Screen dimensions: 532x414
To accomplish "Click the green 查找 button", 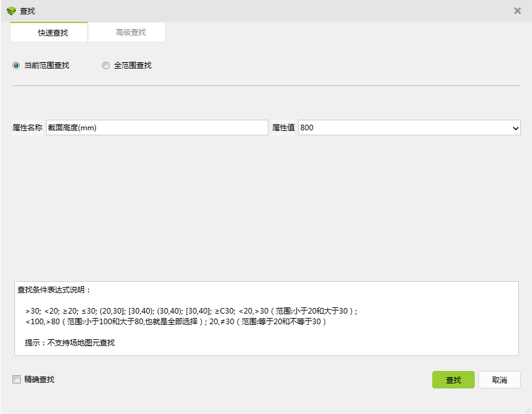I will [x=454, y=380].
